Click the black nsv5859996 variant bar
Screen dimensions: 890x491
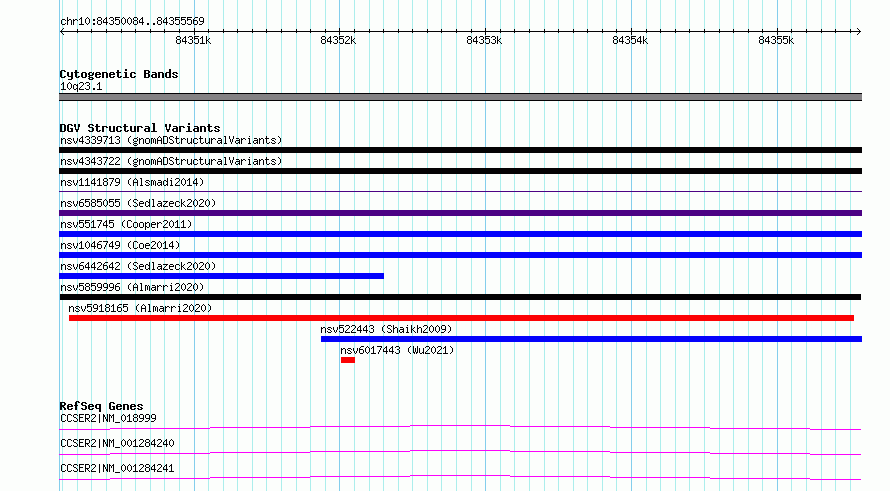coord(460,297)
